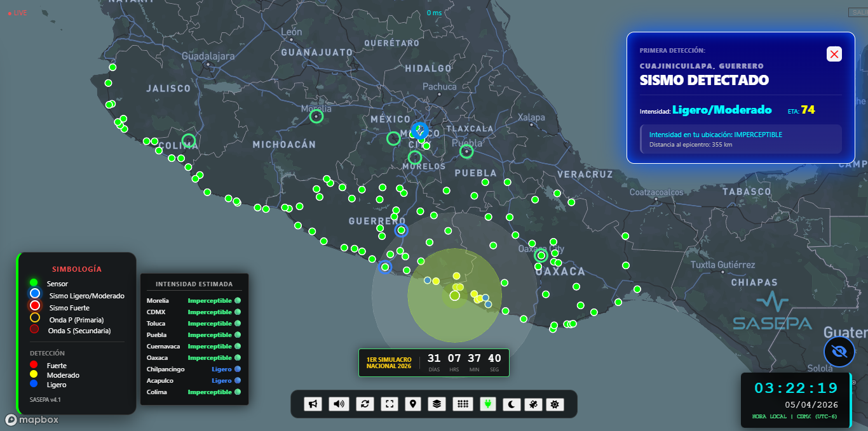Click the Simbología legend header

77,269
